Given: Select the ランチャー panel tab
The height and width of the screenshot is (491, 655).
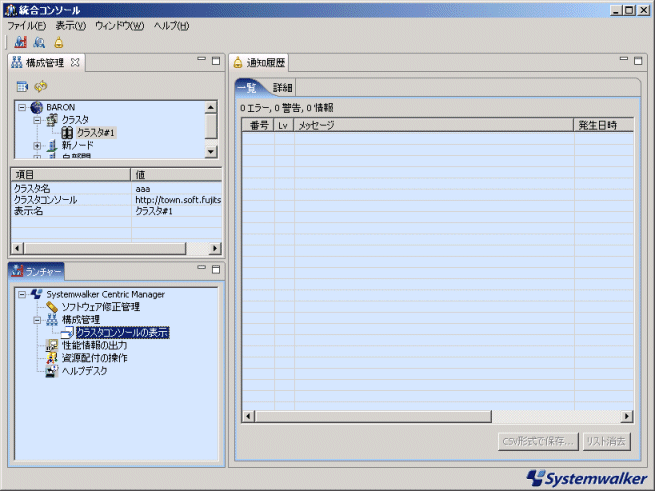Looking at the screenshot, I should [x=36, y=272].
